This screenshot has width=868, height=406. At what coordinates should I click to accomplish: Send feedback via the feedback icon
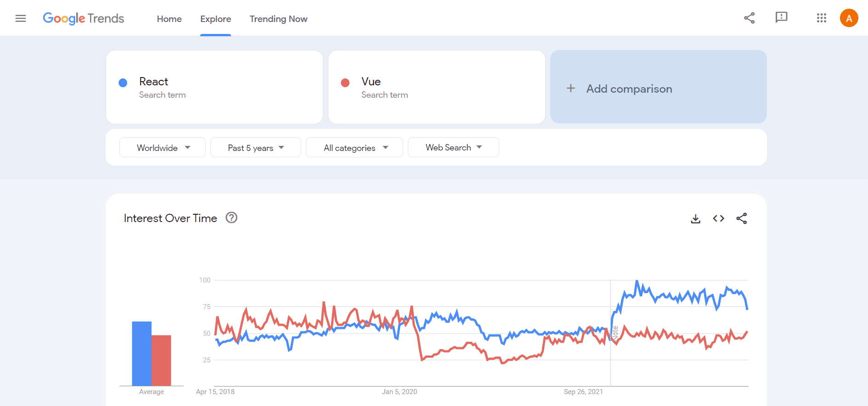781,17
